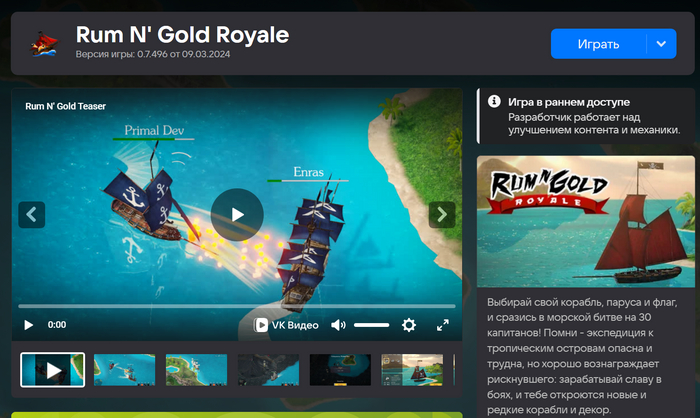The height and width of the screenshot is (418, 700).
Task: Click the Rum N Gold Royale banner image
Action: point(586,222)
